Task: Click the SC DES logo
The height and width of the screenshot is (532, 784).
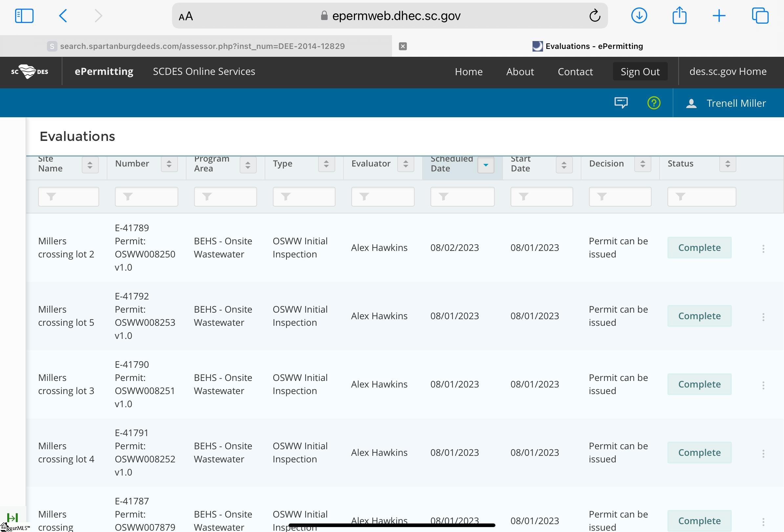Action: pyautogui.click(x=30, y=72)
